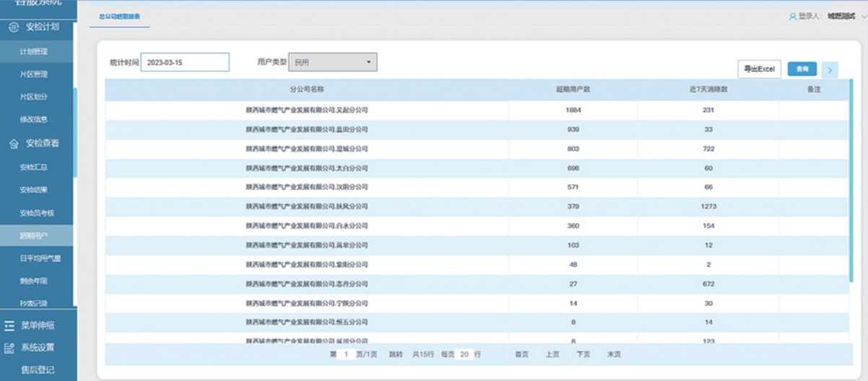
Task: Click the 安检计划 section icon in sidebar
Action: pos(13,27)
